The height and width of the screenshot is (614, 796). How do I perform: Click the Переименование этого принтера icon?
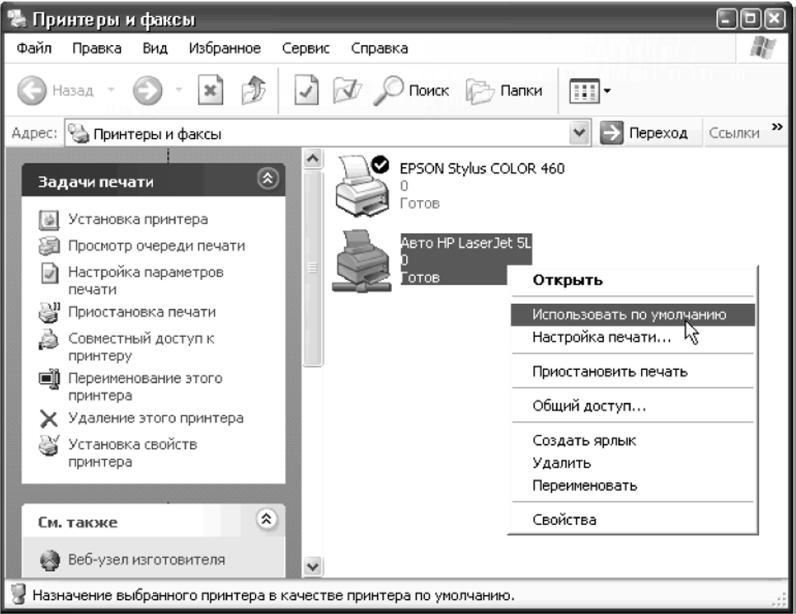[x=49, y=379]
